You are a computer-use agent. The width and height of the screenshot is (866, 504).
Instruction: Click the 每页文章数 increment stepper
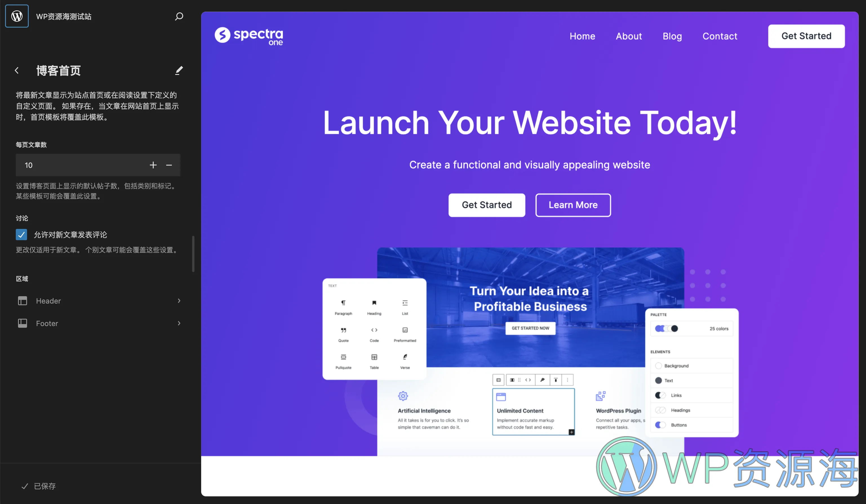(153, 165)
